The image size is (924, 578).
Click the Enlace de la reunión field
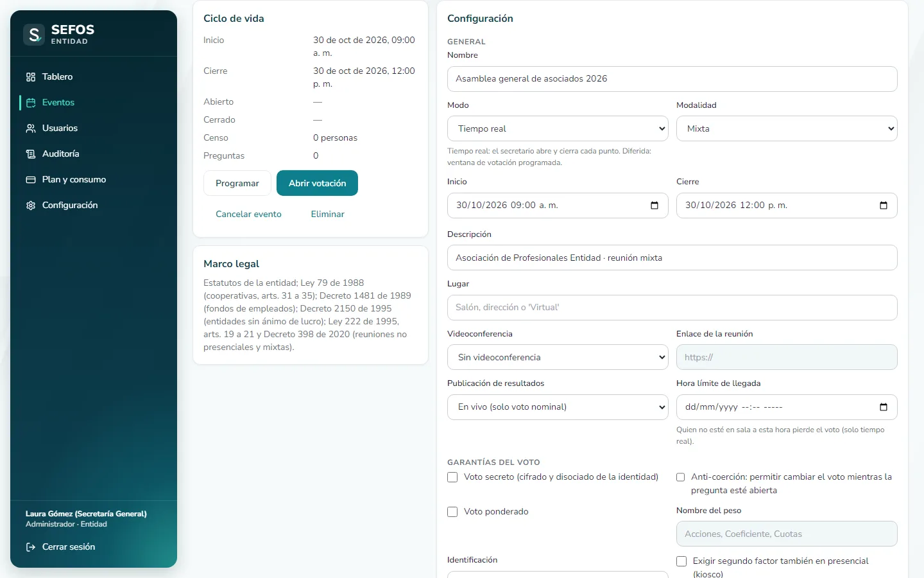pos(787,357)
